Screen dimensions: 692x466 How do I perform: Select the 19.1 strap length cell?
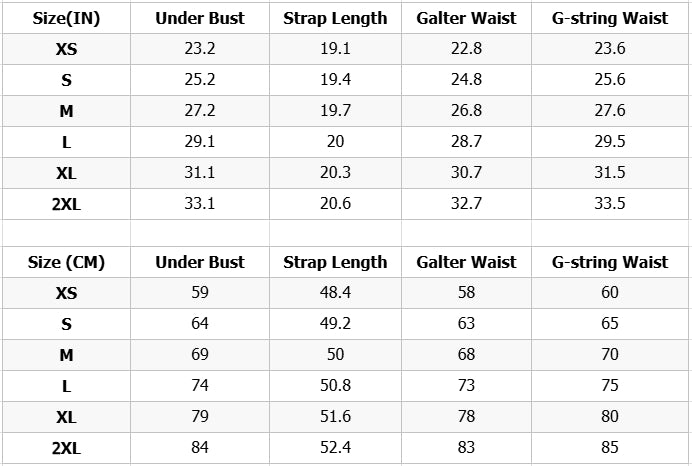(335, 49)
